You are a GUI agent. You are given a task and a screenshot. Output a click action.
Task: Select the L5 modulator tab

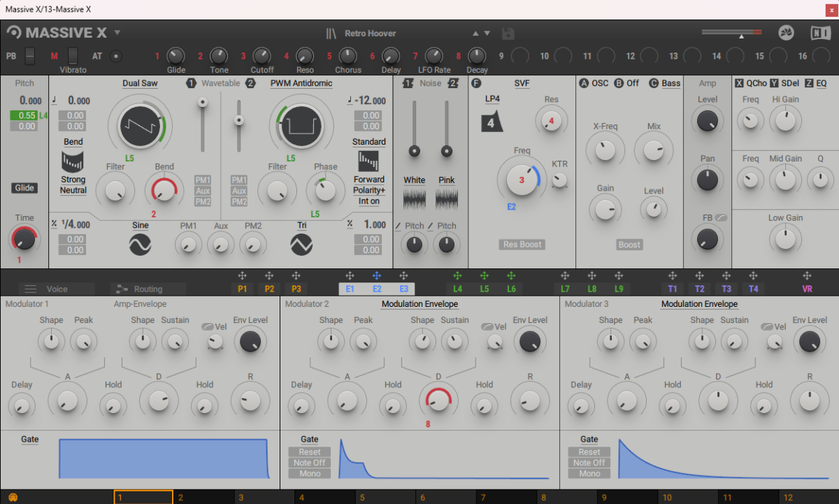484,289
